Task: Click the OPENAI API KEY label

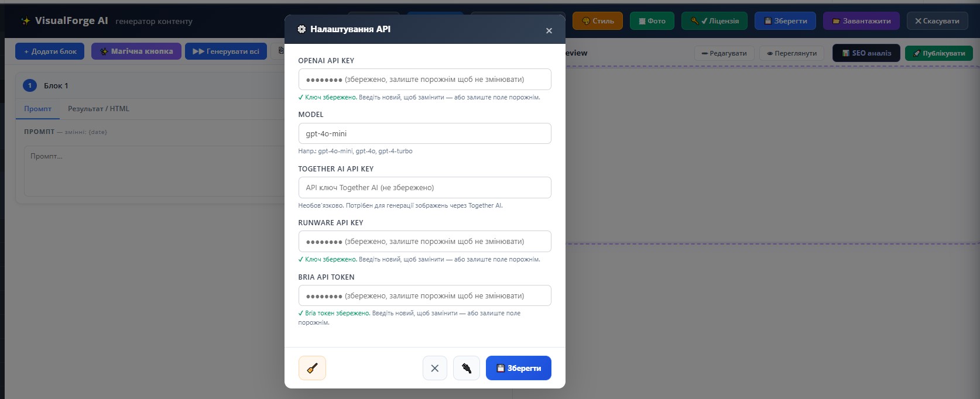Action: tap(326, 61)
